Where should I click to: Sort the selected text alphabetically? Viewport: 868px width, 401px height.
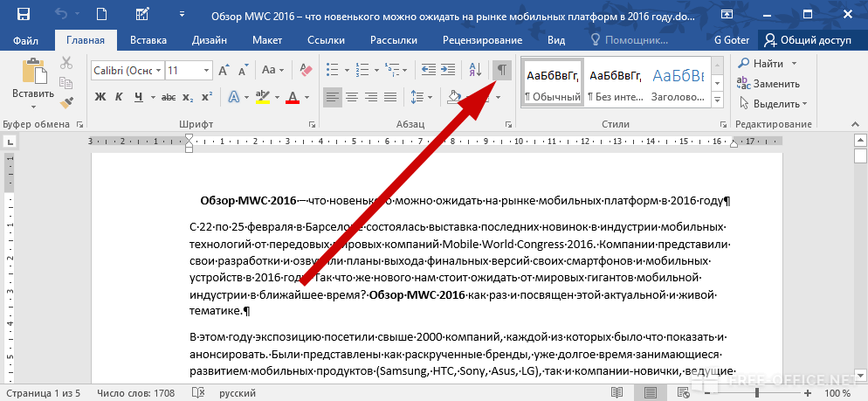476,70
